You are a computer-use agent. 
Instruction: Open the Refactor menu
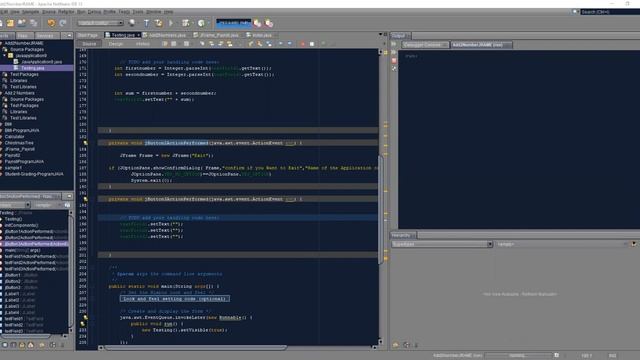[66, 11]
